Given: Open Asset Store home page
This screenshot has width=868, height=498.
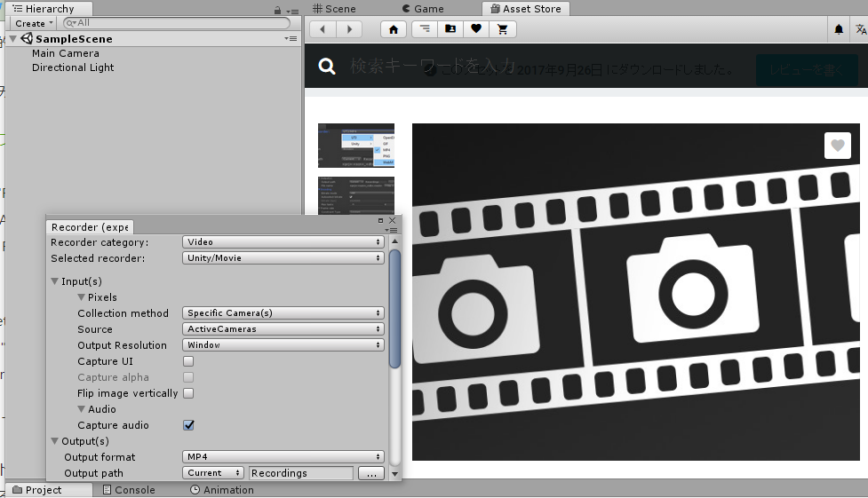Looking at the screenshot, I should (394, 29).
